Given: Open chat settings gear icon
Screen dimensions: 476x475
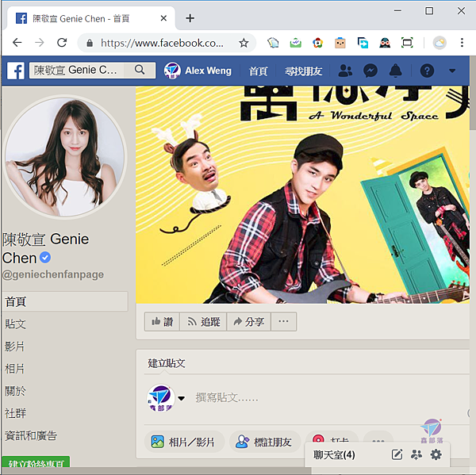Looking at the screenshot, I should (436, 454).
